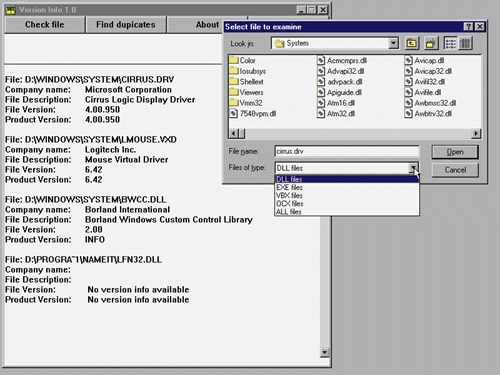The width and height of the screenshot is (500, 375).
Task: Click the Avifil32.dll file icon
Action: [409, 82]
